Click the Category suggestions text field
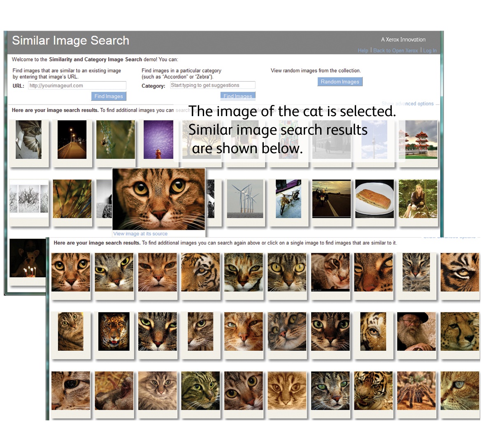Screen dimensions: 486x448 tap(212, 85)
